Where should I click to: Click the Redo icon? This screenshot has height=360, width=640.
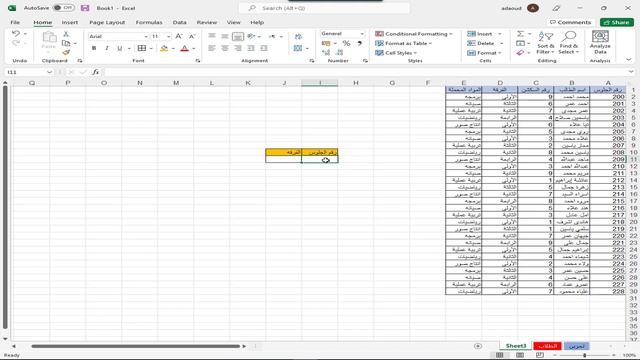16,43
